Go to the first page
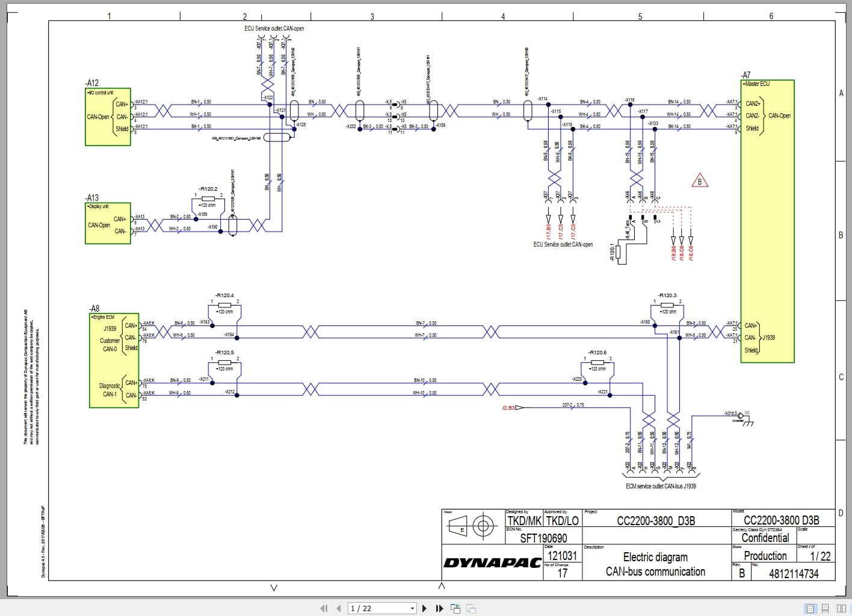 324,608
